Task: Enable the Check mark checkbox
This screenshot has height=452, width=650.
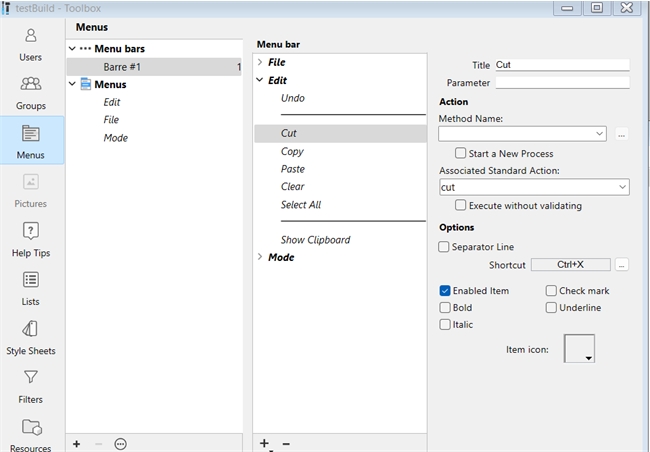Action: pos(551,291)
